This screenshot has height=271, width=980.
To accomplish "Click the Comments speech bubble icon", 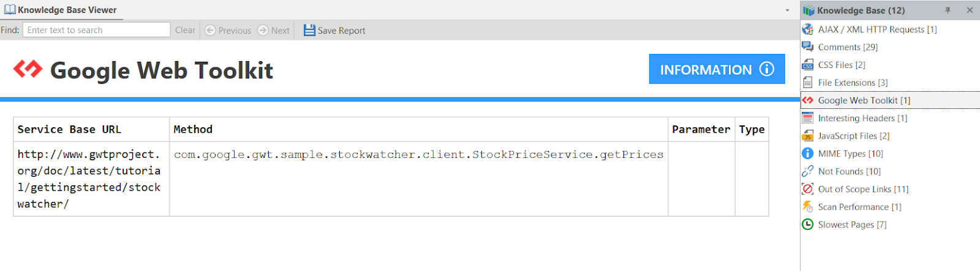I will (808, 47).
